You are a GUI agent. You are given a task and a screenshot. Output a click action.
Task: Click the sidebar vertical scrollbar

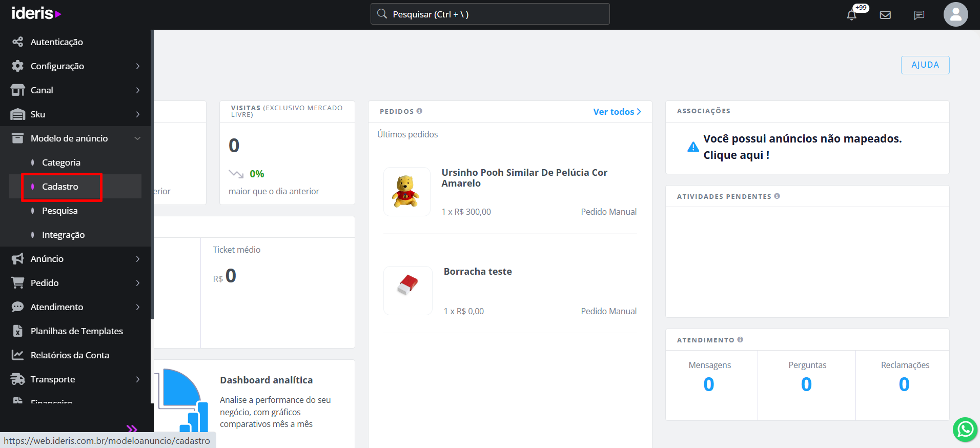pyautogui.click(x=152, y=174)
